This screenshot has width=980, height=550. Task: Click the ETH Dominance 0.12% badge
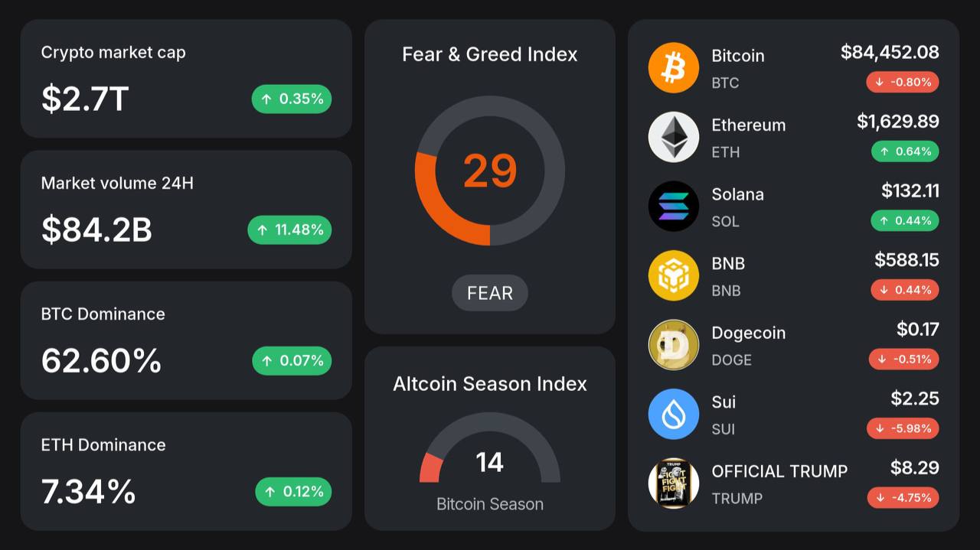point(293,491)
